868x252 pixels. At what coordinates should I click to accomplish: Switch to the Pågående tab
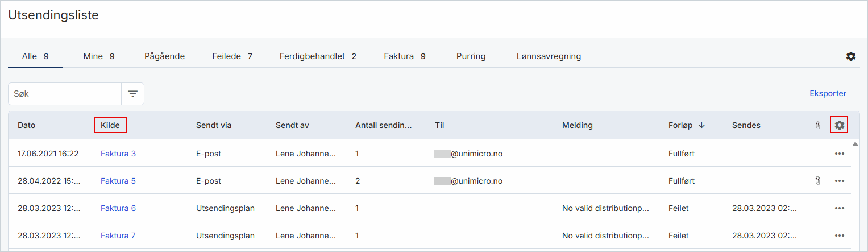point(165,56)
